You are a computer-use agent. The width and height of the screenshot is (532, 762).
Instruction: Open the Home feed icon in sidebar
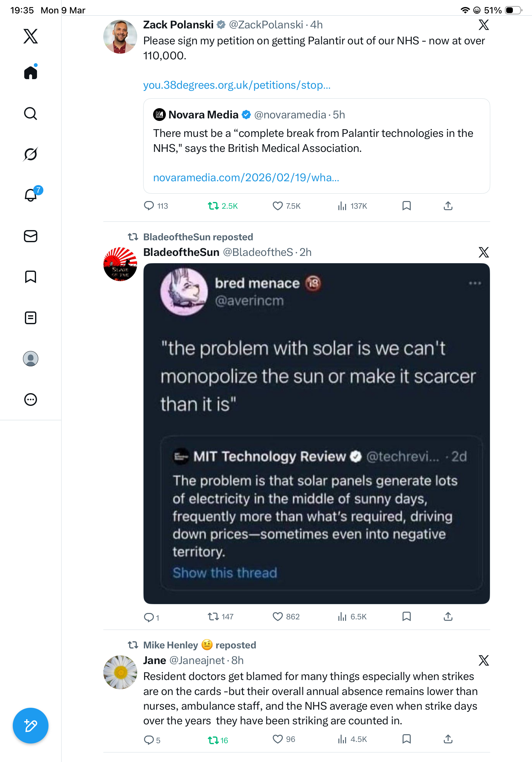click(x=31, y=72)
